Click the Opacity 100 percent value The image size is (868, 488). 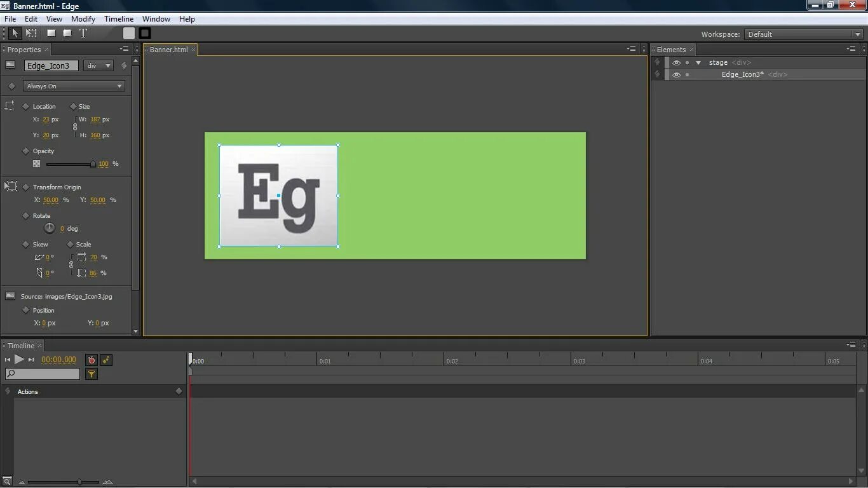[x=104, y=164]
